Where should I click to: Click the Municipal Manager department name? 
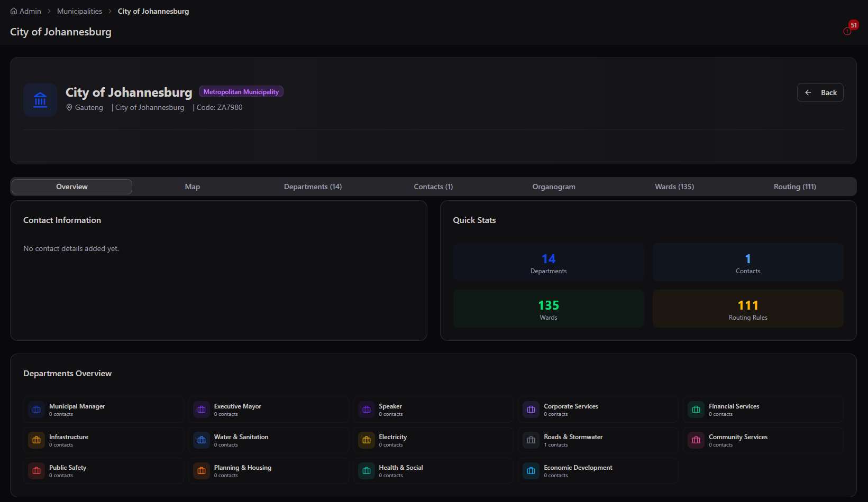click(77, 406)
